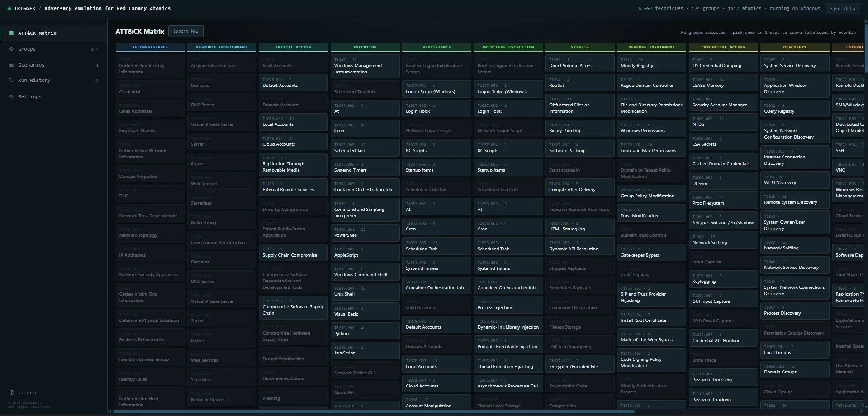Open the Install Root Certificate card
The width and height of the screenshot is (868, 416).
coord(651,317)
